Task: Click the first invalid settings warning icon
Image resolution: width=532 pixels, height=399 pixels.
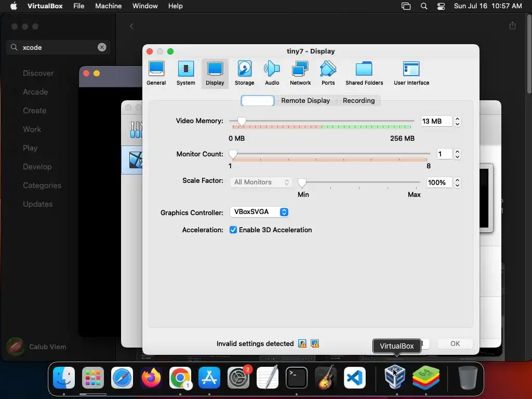Action: pyautogui.click(x=302, y=344)
